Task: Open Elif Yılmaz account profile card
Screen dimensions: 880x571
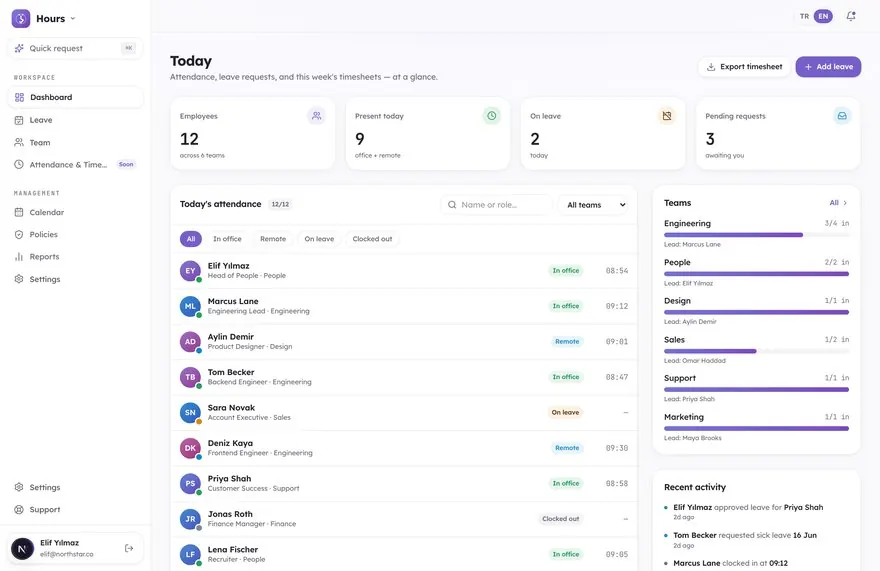Action: pyautogui.click(x=76, y=548)
